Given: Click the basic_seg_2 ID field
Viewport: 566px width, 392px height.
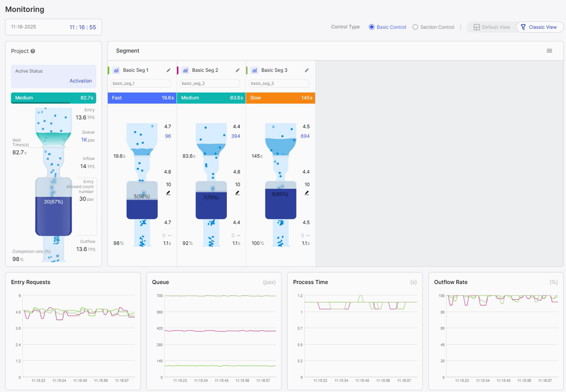Looking at the screenshot, I should click(x=210, y=83).
